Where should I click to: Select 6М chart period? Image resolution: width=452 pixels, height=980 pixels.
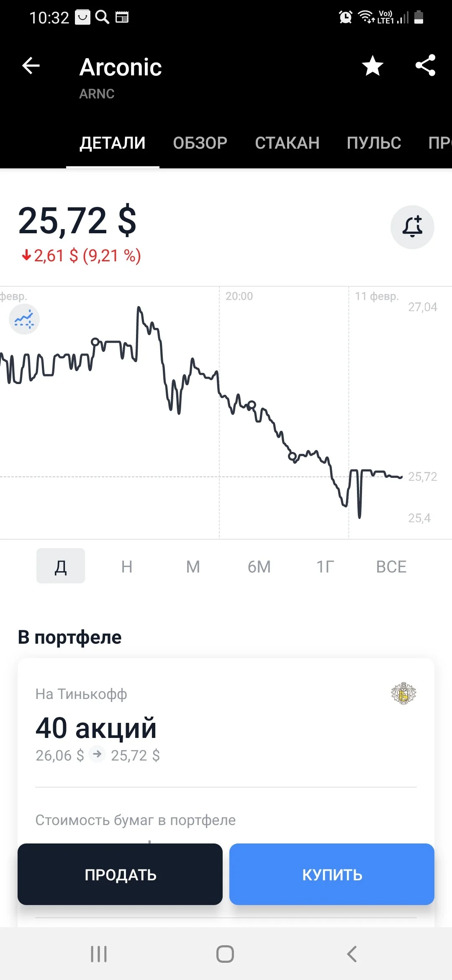(259, 566)
